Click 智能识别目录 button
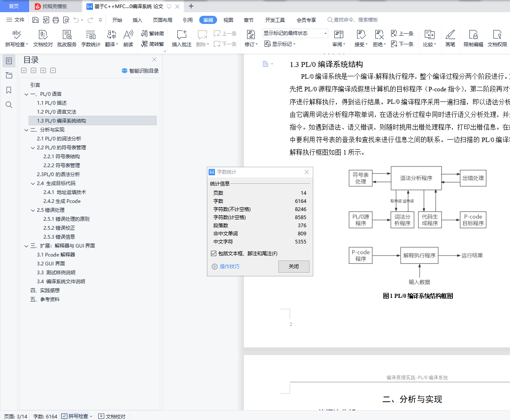510x420 pixels. 140,71
